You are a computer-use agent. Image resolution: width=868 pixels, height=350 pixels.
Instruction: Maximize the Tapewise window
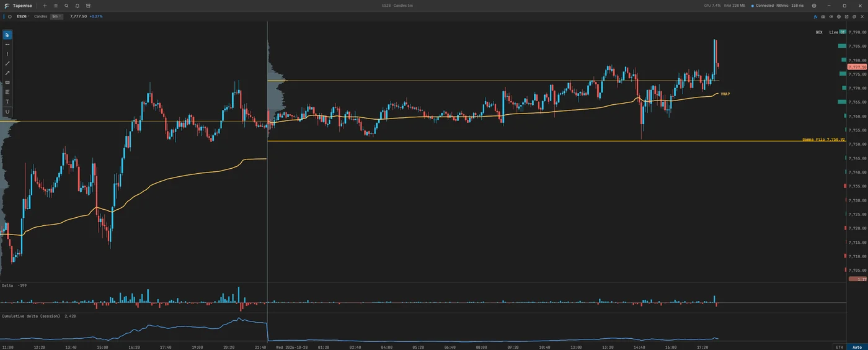[844, 6]
